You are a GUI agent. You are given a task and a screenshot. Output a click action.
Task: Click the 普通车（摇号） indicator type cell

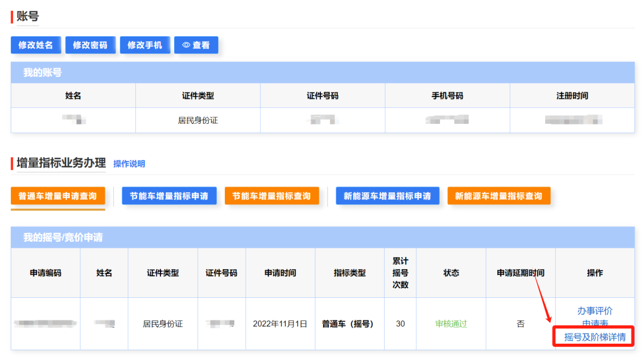(x=349, y=324)
